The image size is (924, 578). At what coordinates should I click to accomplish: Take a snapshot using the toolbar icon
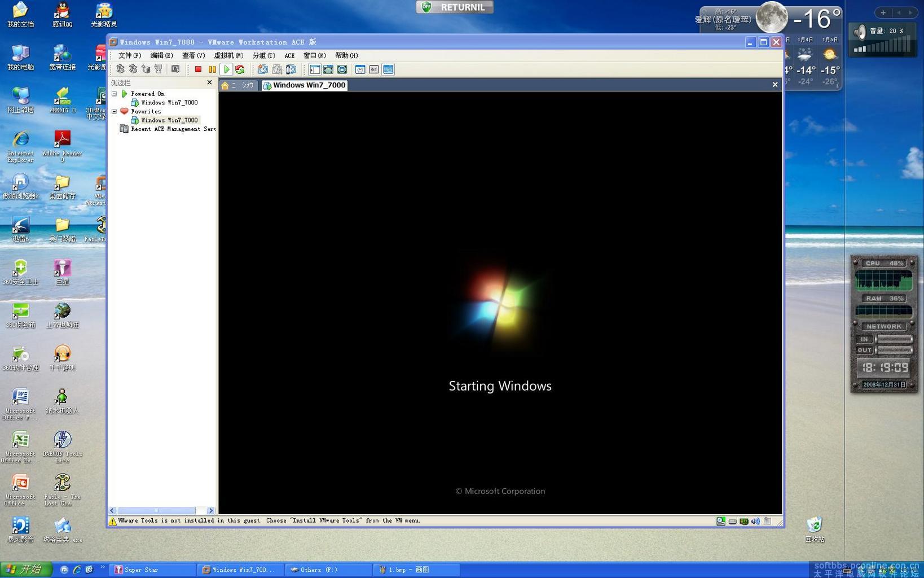pyautogui.click(x=263, y=69)
